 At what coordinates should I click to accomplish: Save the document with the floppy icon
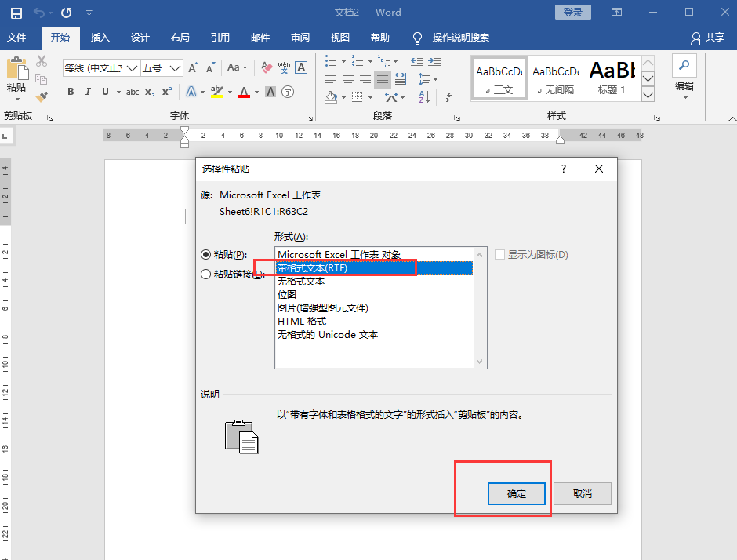16,13
